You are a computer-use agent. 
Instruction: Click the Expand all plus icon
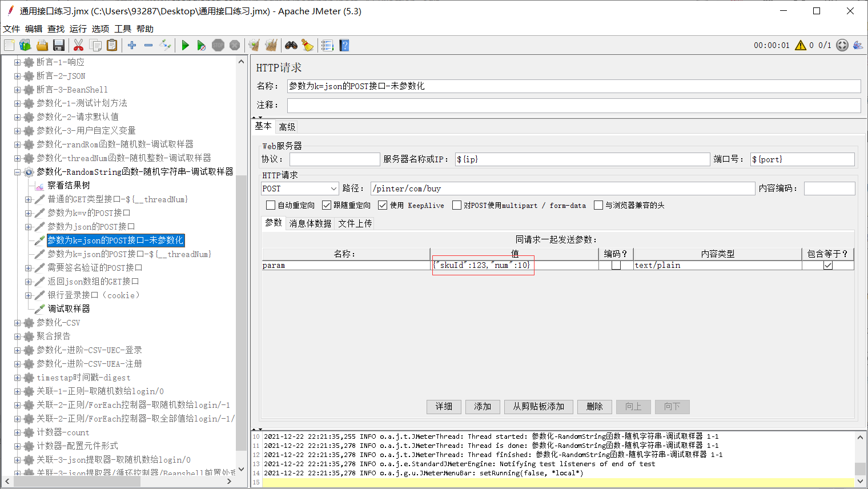[132, 45]
